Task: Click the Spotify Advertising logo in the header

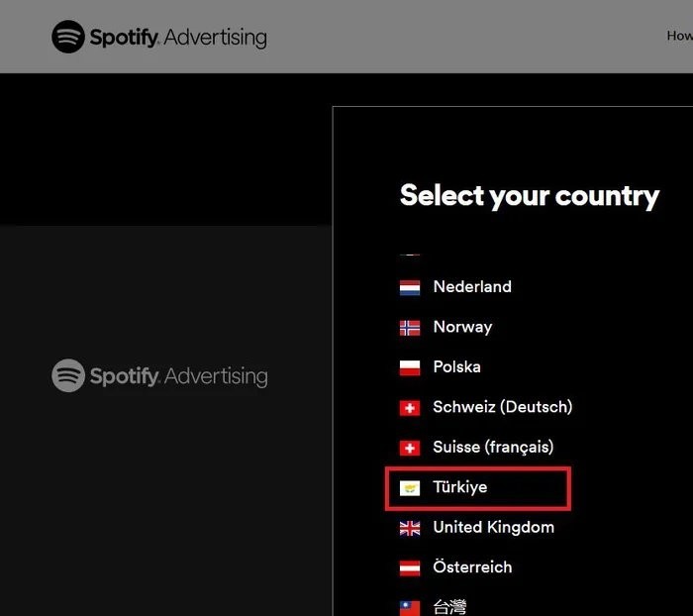Action: (x=159, y=38)
